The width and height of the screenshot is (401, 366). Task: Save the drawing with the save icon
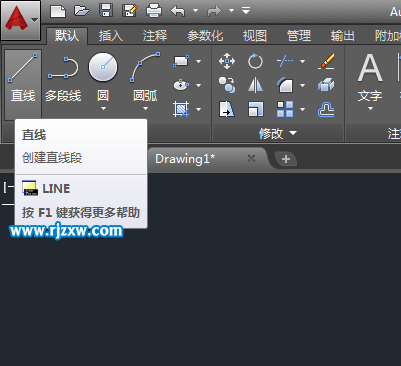pyautogui.click(x=106, y=10)
